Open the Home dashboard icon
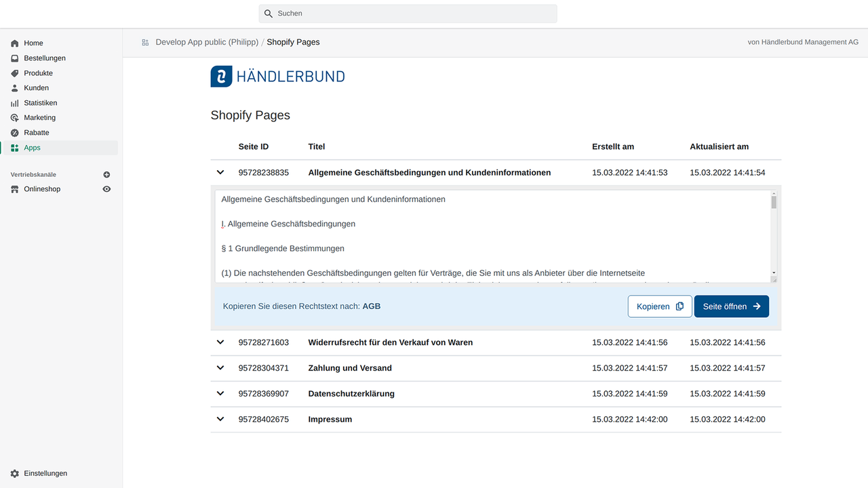The width and height of the screenshot is (868, 488). [14, 43]
